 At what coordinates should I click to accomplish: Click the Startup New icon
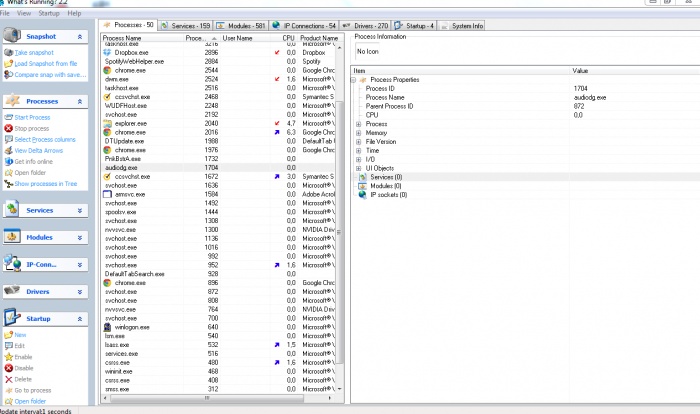8,335
